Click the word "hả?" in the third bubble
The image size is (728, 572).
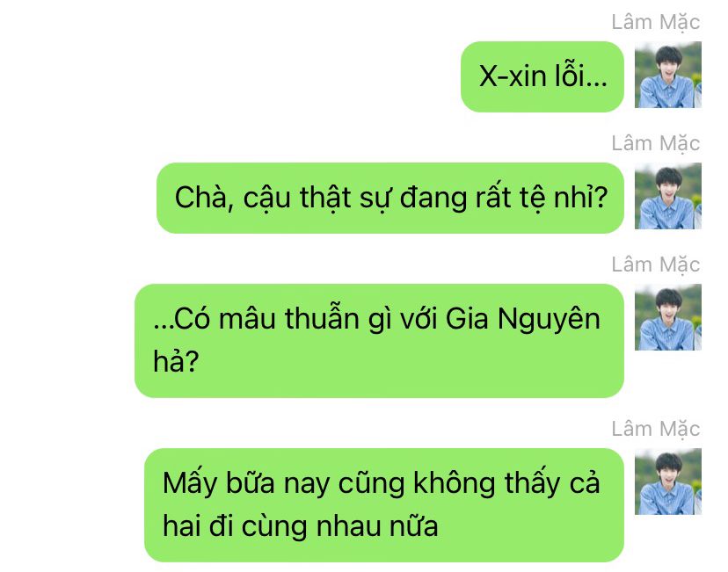tap(176, 361)
